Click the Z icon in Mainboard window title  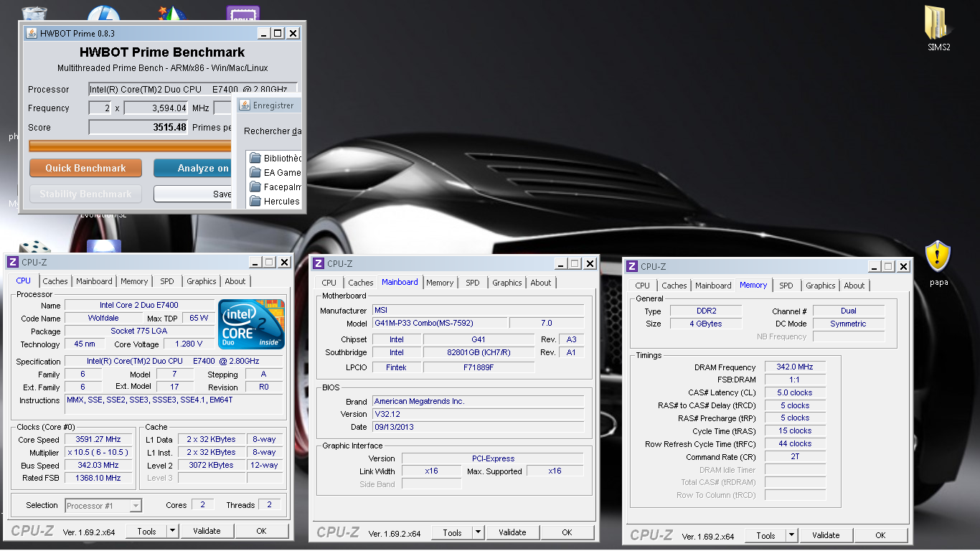coord(318,264)
